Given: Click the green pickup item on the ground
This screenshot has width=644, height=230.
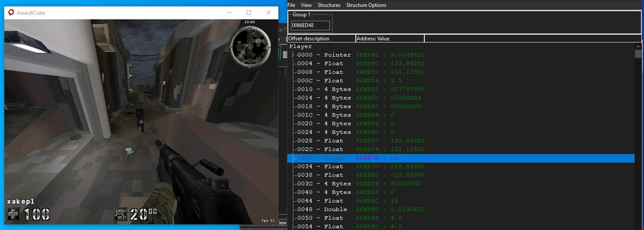Looking at the screenshot, I should (x=128, y=150).
